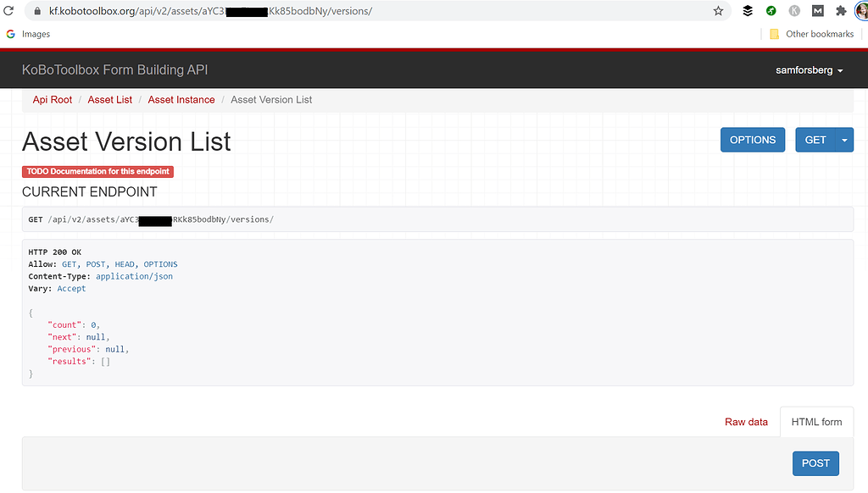Bookmark this page with the star icon

(718, 11)
